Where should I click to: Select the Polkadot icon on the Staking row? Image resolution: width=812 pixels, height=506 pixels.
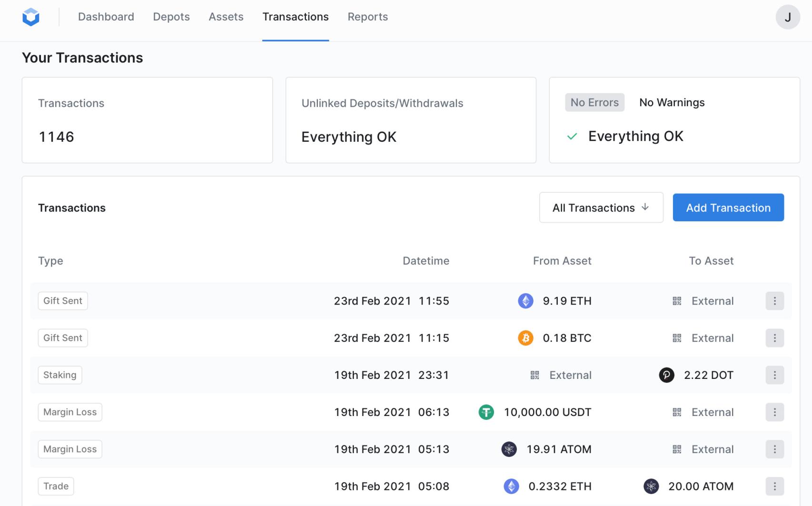667,375
